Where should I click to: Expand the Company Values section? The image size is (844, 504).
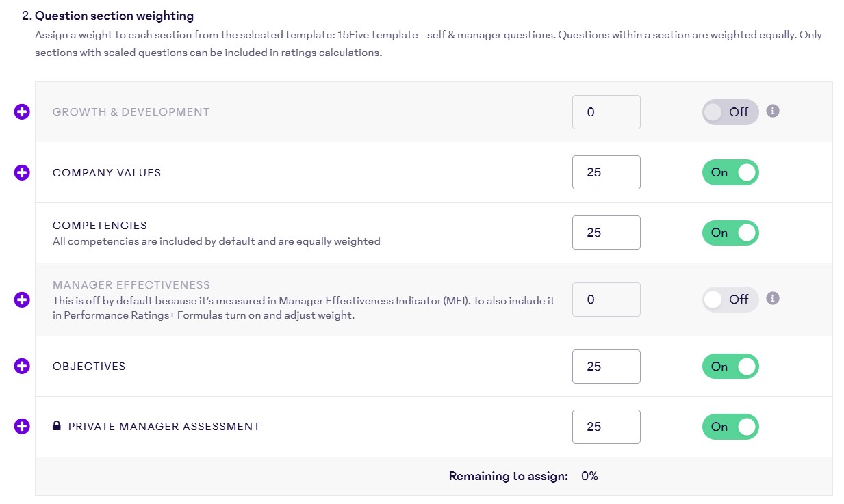(x=22, y=172)
